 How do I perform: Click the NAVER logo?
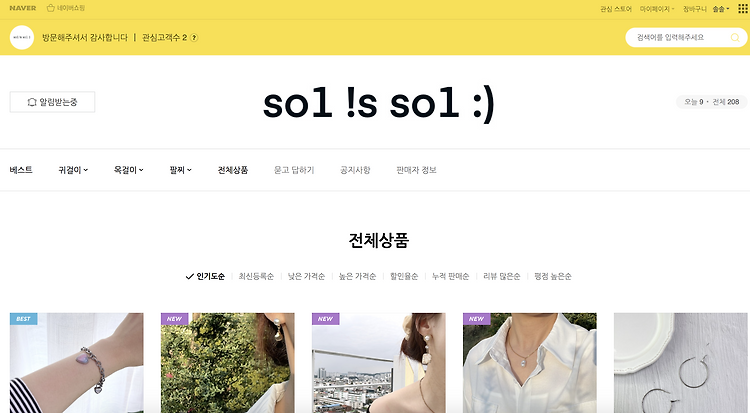[22, 8]
